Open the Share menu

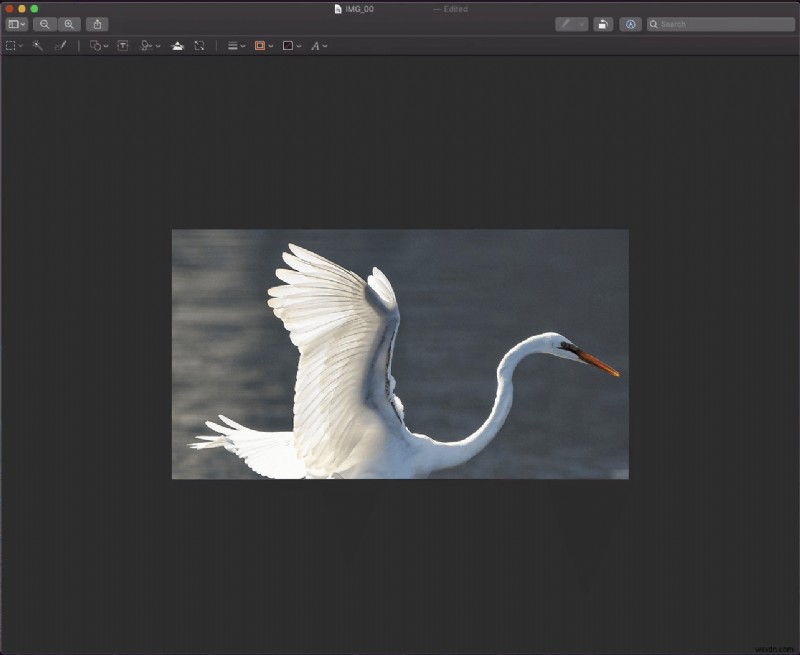pos(97,24)
